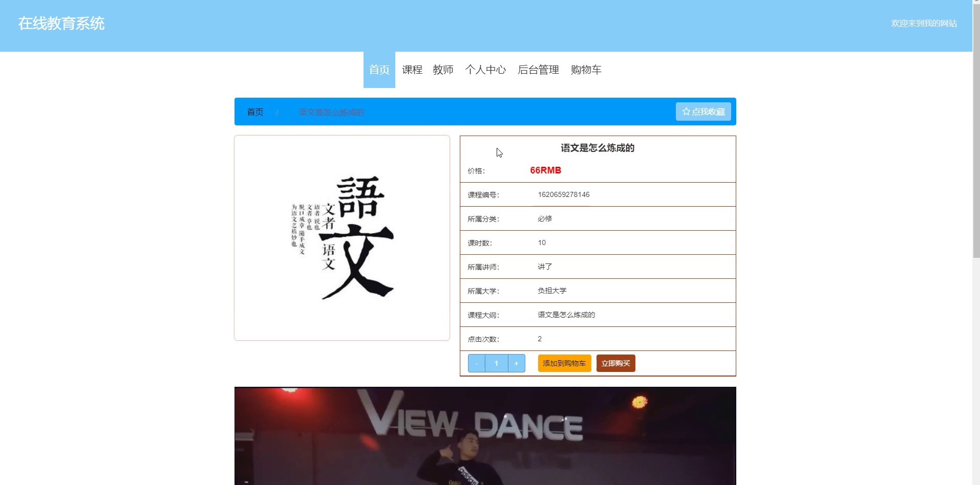980x485 pixels.
Task: Click the 课程大纲 value 语文是怎么炼成的
Action: 566,315
